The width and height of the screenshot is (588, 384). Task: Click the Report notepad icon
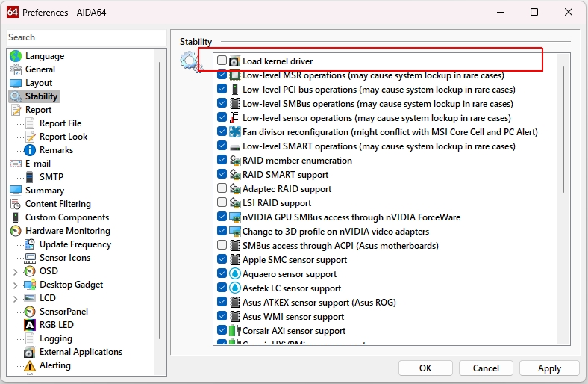pyautogui.click(x=16, y=110)
